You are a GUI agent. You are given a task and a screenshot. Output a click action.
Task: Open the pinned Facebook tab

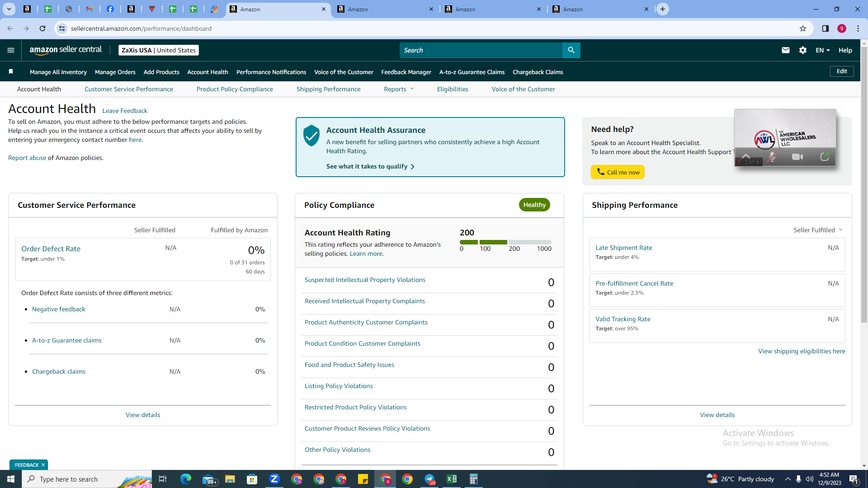click(x=110, y=9)
